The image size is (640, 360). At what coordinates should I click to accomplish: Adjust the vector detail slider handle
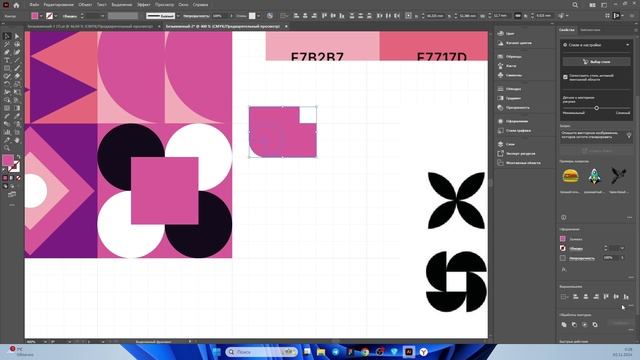pos(596,108)
